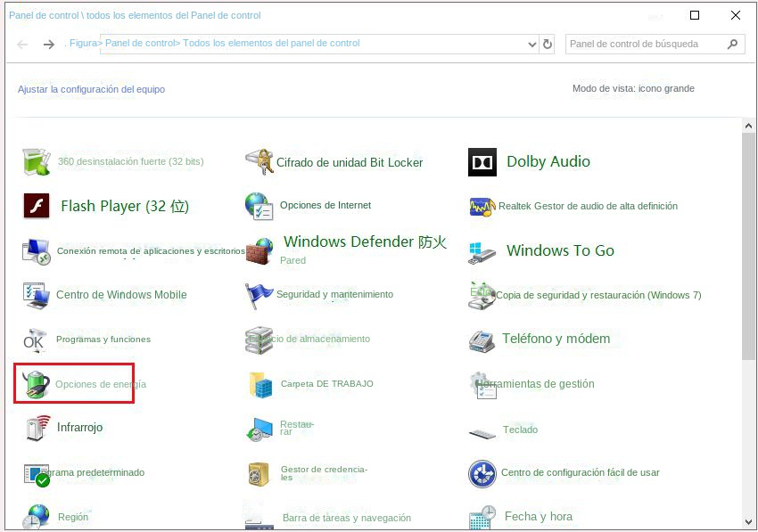Click the Realtek audio manager icon
Screen dimensions: 758x532
[482, 207]
